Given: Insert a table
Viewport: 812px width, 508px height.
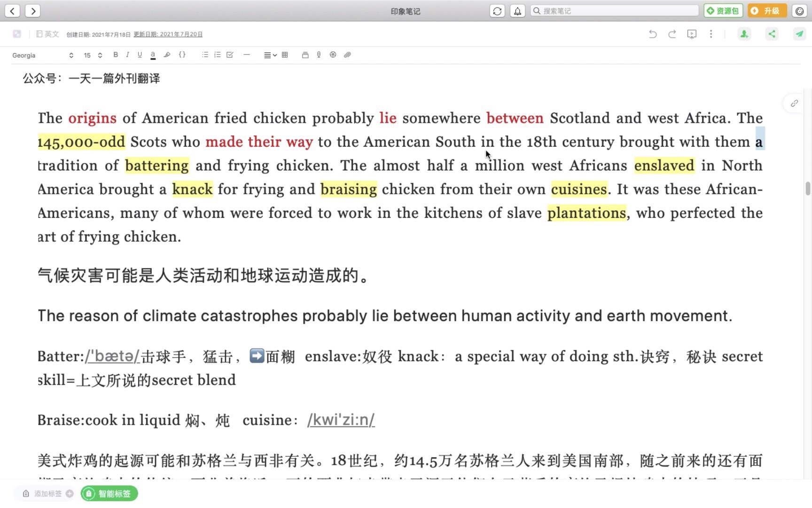Looking at the screenshot, I should pyautogui.click(x=285, y=55).
